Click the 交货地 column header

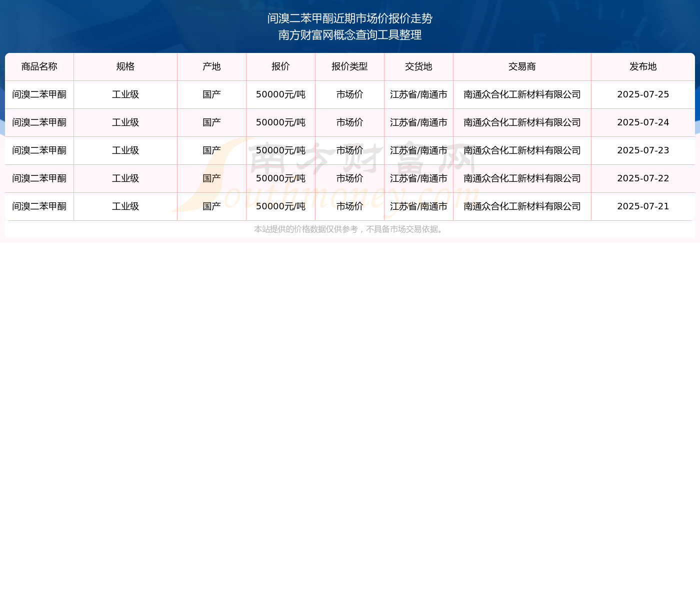(418, 66)
